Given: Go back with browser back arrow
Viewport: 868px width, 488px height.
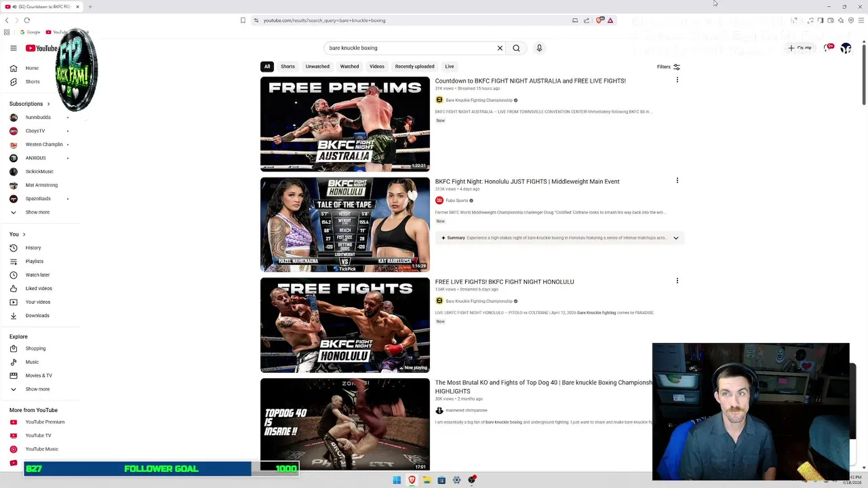Looking at the screenshot, I should (x=7, y=20).
